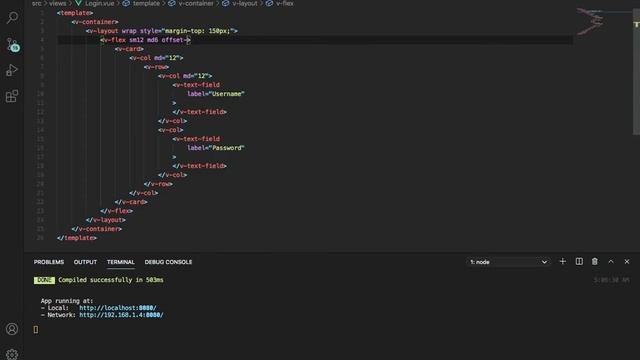Click the 'Compiled successfully in 503ms' message
Screen dimensions: 640x360
tap(111, 280)
